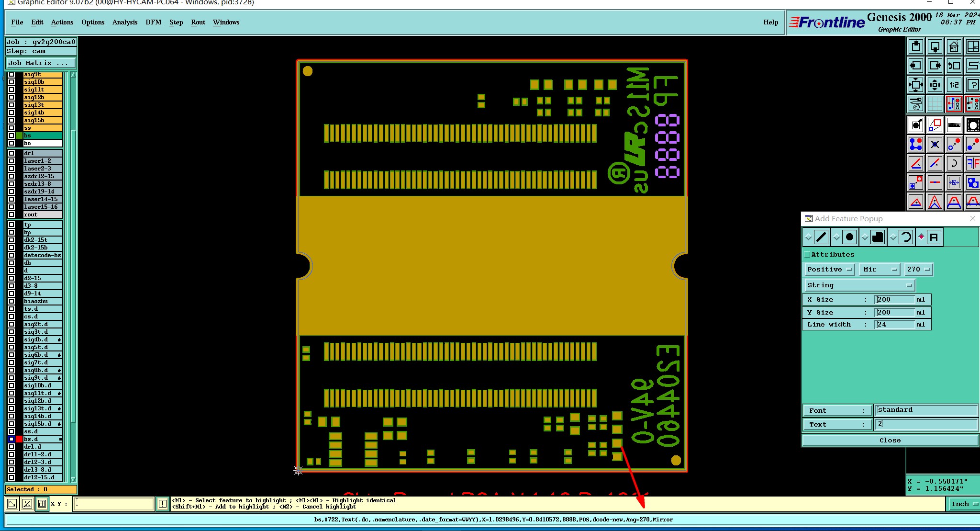The width and height of the screenshot is (980, 531).
Task: Toggle checkbox for the rout layer
Action: tap(11, 215)
